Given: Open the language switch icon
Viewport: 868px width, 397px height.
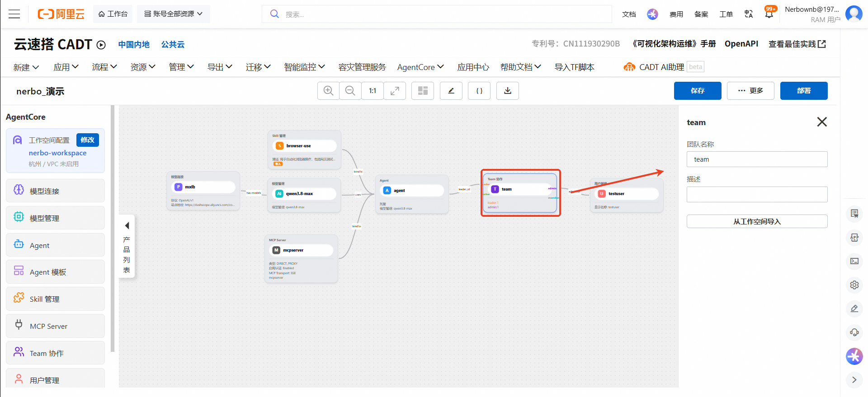Looking at the screenshot, I should [x=749, y=14].
